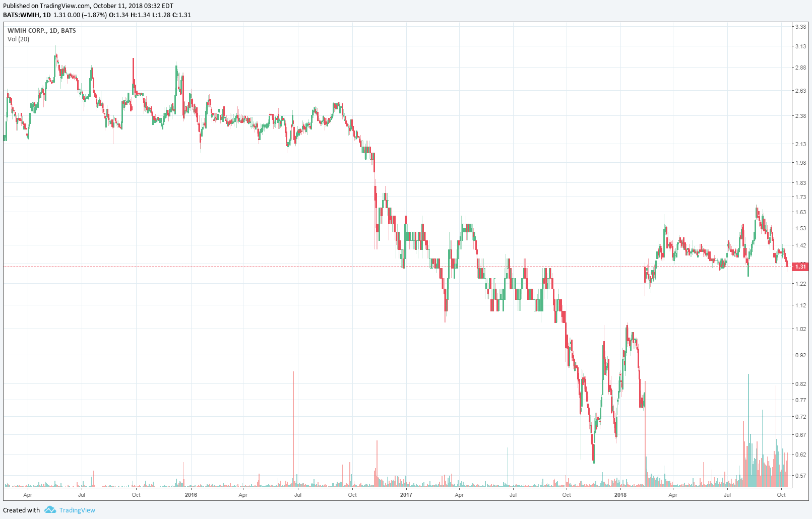Open the TradingView link in the footer
812x519 pixels.
pos(77,510)
